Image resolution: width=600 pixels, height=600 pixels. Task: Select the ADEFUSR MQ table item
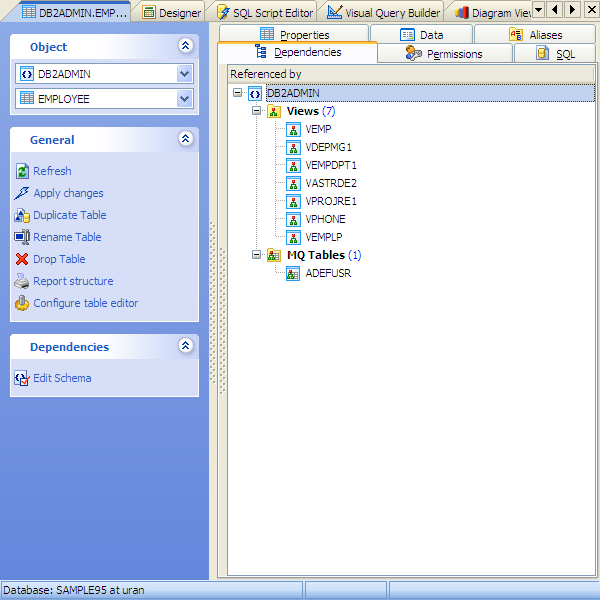click(327, 273)
